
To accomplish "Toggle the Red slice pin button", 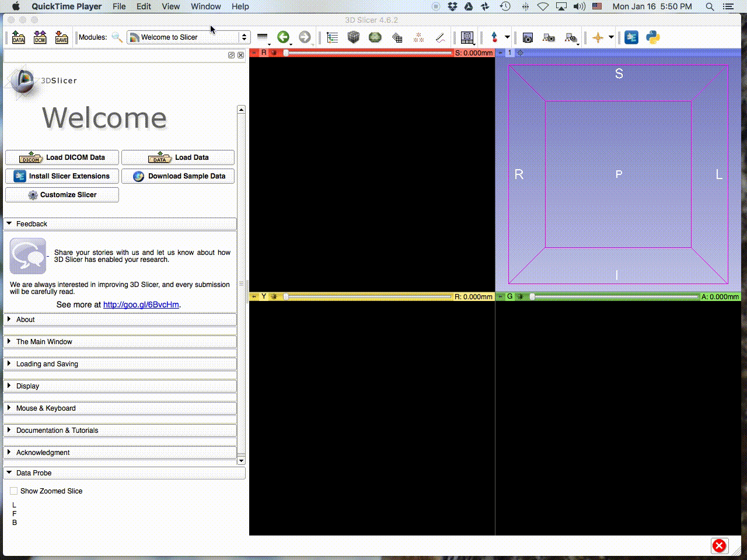I will 254,52.
